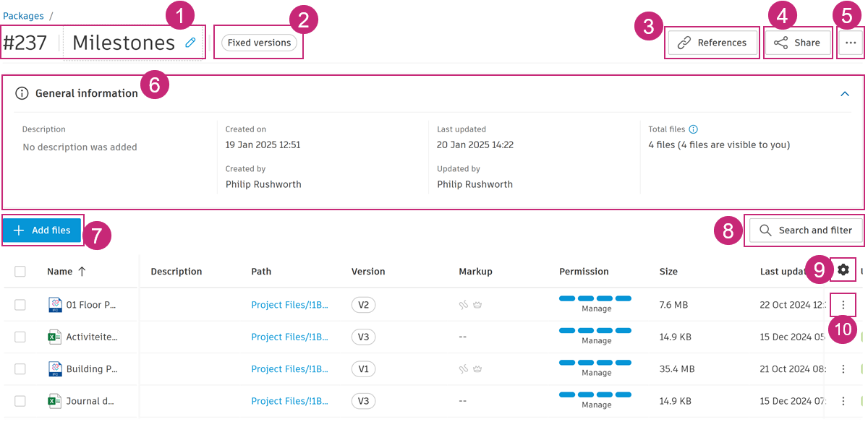Viewport: 868px width, 427px height.
Task: Toggle the select-all files checkbox in header
Action: (20, 272)
